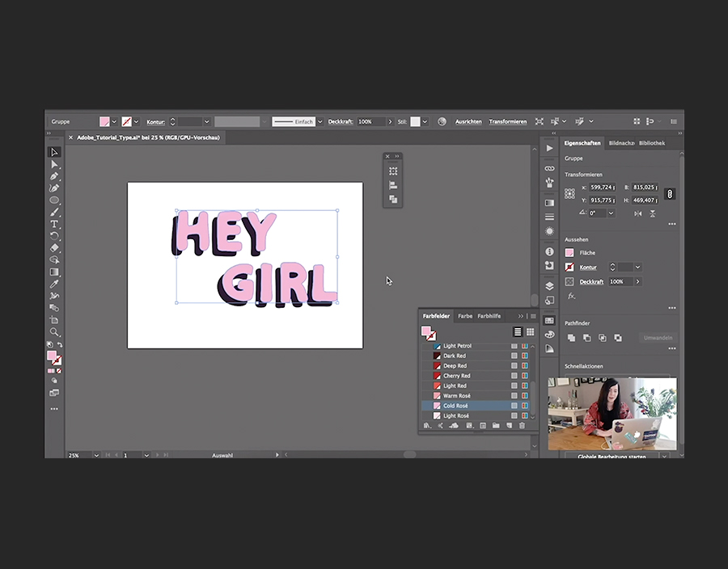Select the Paintbrush tool

point(54,212)
